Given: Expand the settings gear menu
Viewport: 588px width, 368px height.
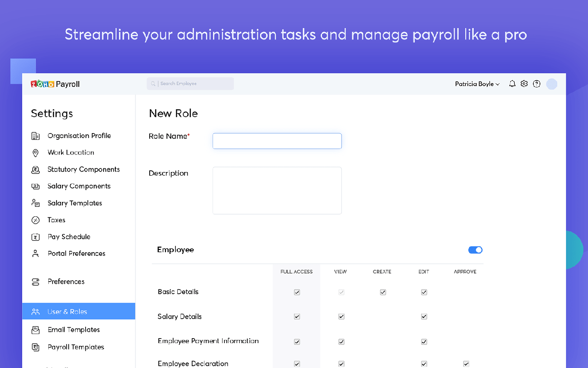Looking at the screenshot, I should point(524,83).
